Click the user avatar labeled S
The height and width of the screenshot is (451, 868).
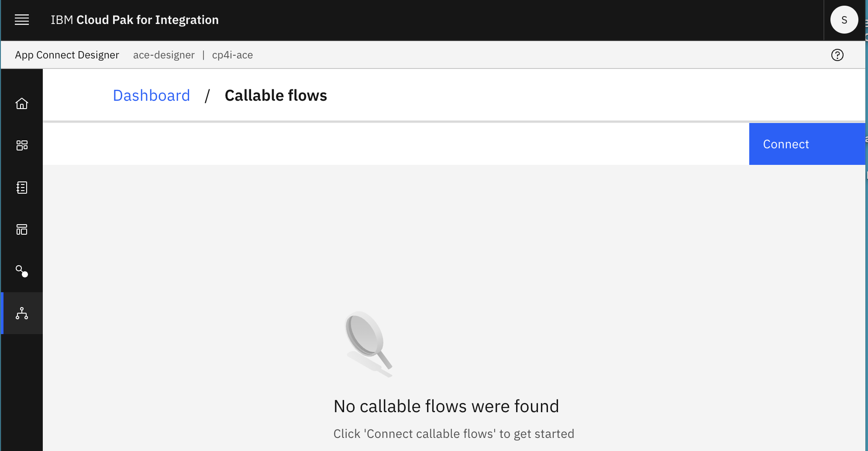(x=844, y=20)
